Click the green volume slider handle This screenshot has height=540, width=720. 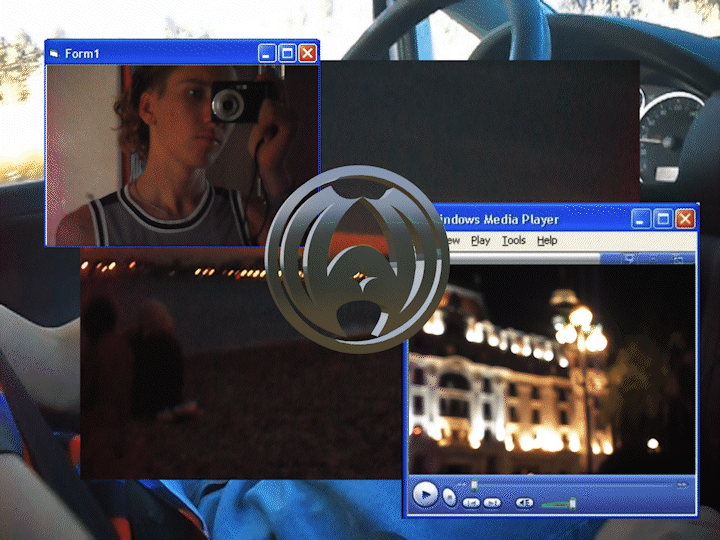(x=573, y=504)
